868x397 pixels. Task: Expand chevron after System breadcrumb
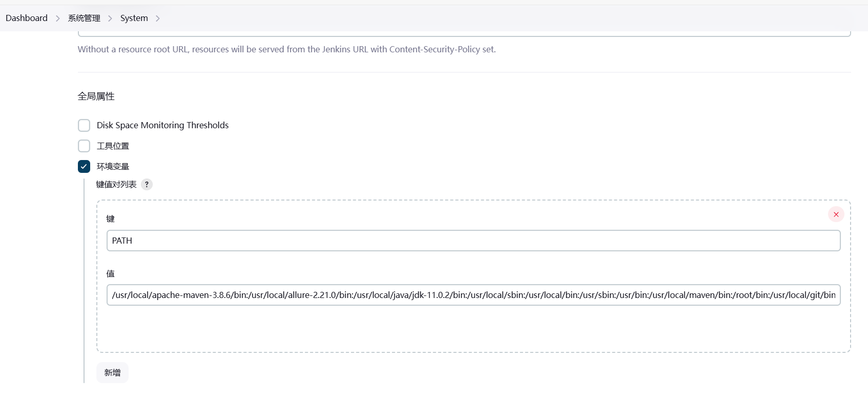pyautogui.click(x=158, y=18)
